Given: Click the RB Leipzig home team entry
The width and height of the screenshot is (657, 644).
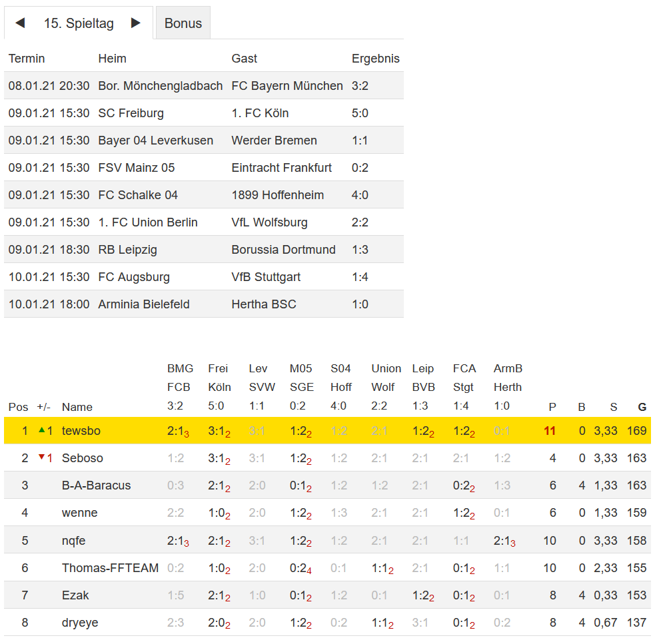Looking at the screenshot, I should (x=127, y=250).
